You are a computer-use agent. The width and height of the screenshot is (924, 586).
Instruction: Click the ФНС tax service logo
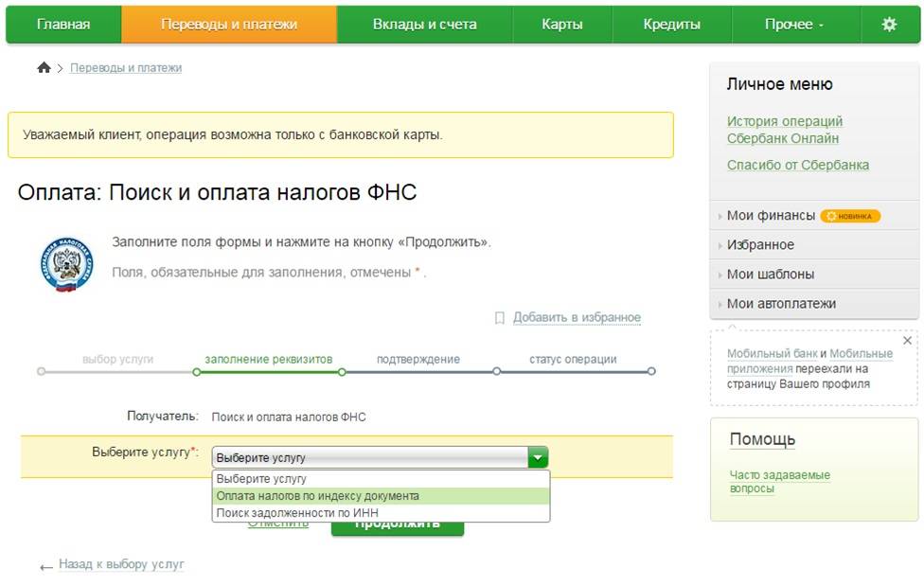tap(66, 265)
